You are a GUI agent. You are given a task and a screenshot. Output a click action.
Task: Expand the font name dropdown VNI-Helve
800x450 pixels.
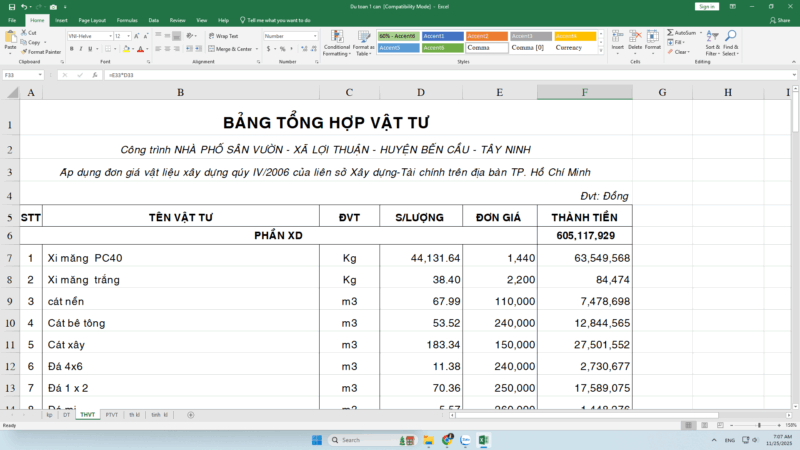[x=108, y=36]
